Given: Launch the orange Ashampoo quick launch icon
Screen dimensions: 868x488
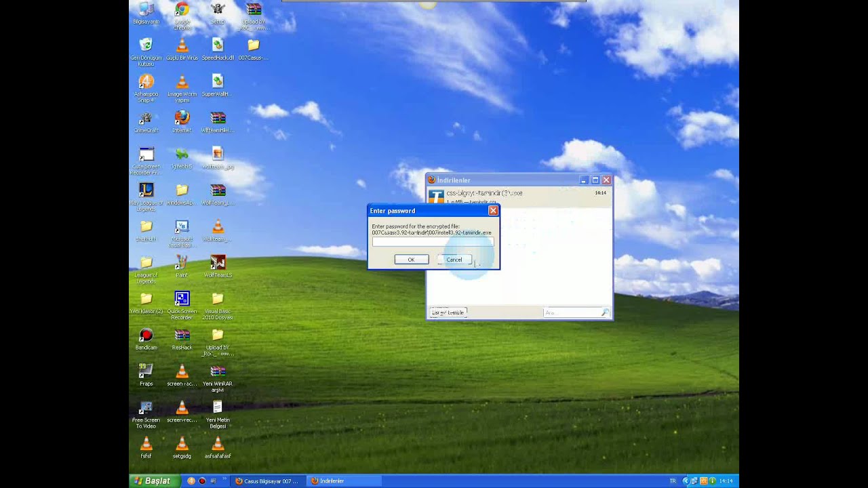Looking at the screenshot, I should point(191,481).
